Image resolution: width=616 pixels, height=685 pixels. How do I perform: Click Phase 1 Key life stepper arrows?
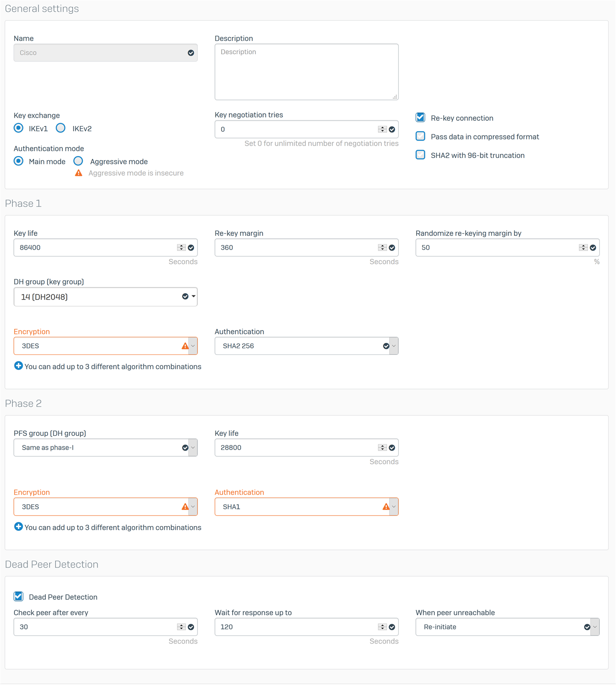tap(181, 247)
